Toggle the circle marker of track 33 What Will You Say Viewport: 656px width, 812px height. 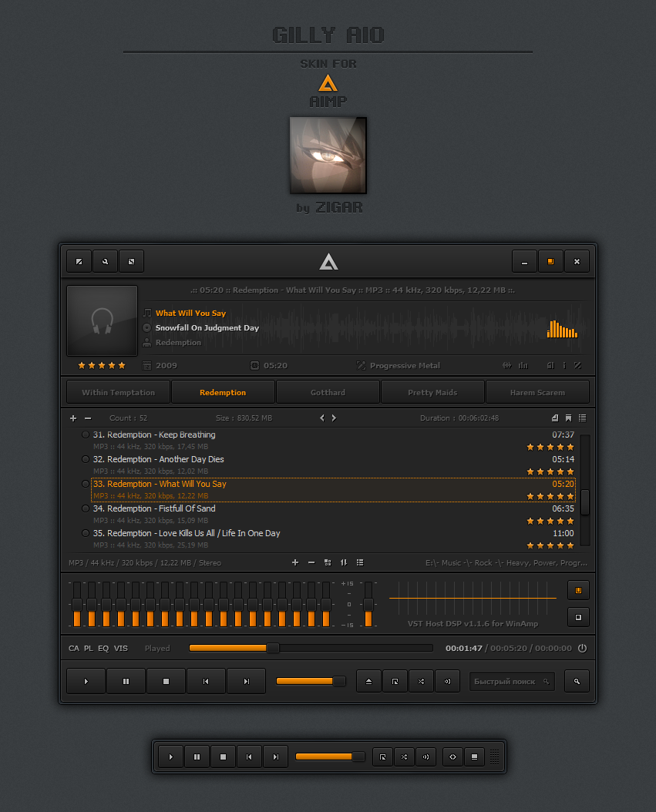[86, 484]
